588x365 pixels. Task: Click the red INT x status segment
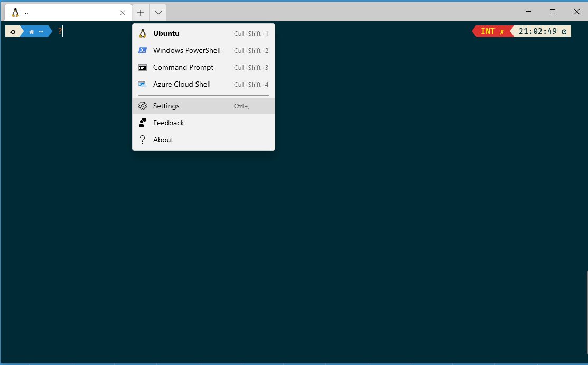[492, 32]
